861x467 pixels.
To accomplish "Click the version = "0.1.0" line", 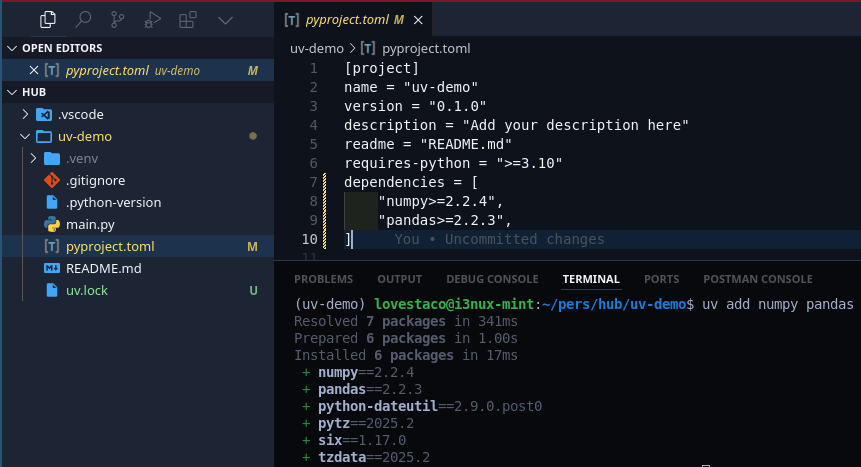I will tap(415, 106).
